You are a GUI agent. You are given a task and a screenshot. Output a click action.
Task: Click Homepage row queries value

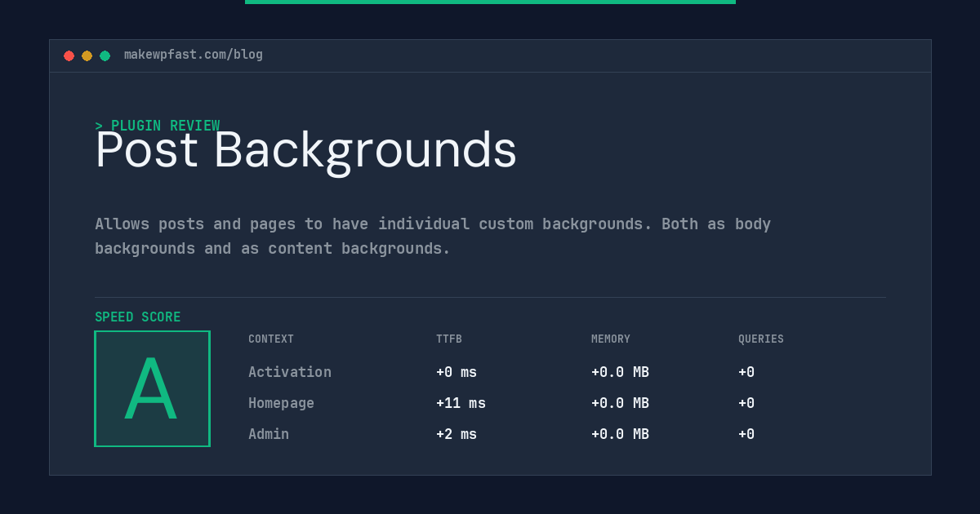click(x=746, y=403)
